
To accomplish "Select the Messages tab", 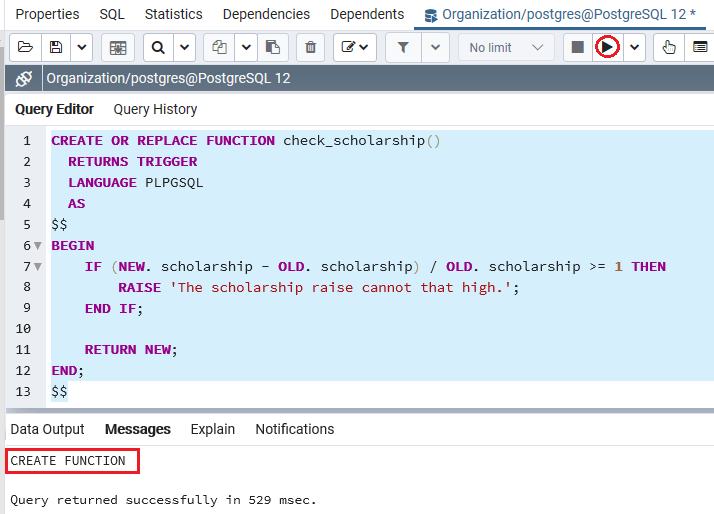I will (138, 429).
